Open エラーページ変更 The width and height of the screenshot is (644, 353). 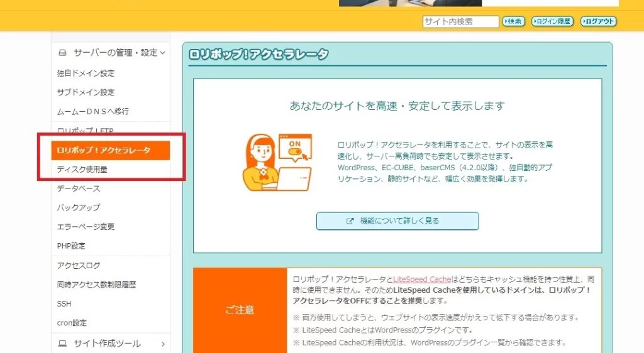pyautogui.click(x=86, y=226)
